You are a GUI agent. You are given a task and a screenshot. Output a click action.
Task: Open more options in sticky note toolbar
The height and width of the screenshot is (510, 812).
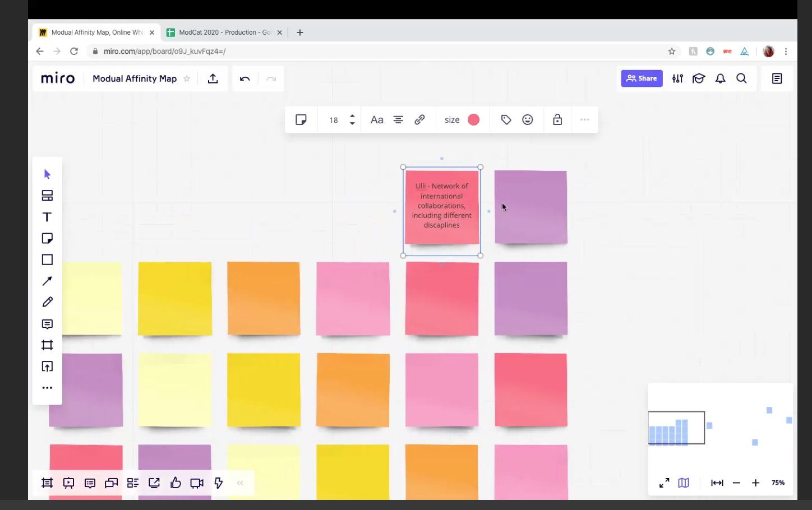(x=584, y=119)
